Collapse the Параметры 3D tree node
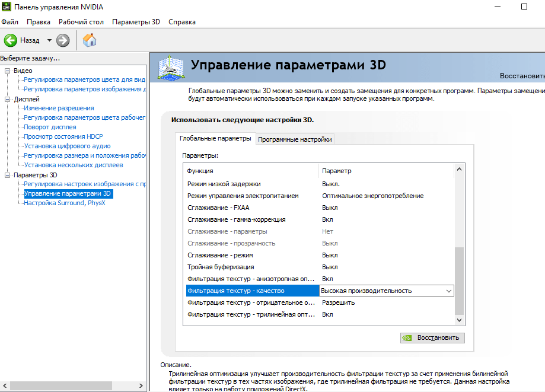Screen dimensions: 545x392 (8, 175)
